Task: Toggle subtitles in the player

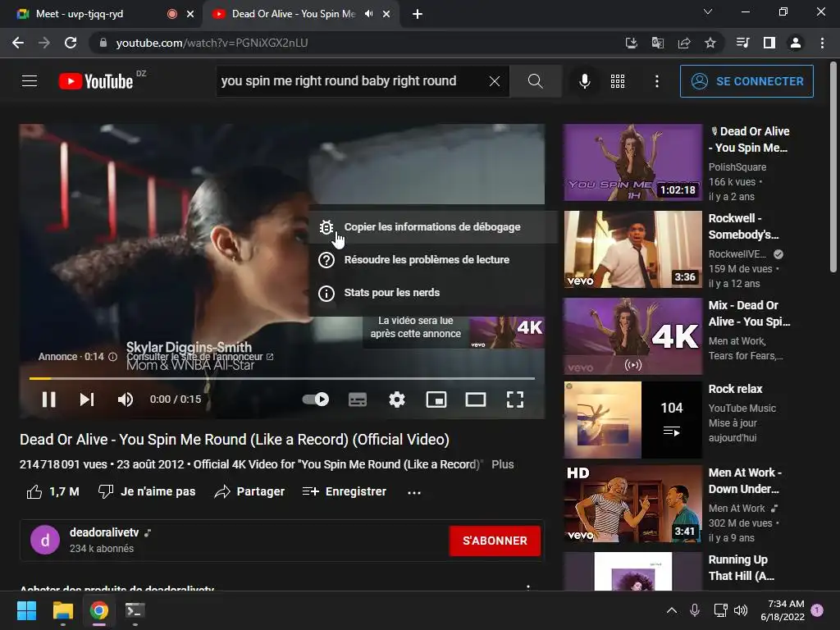Action: click(358, 399)
